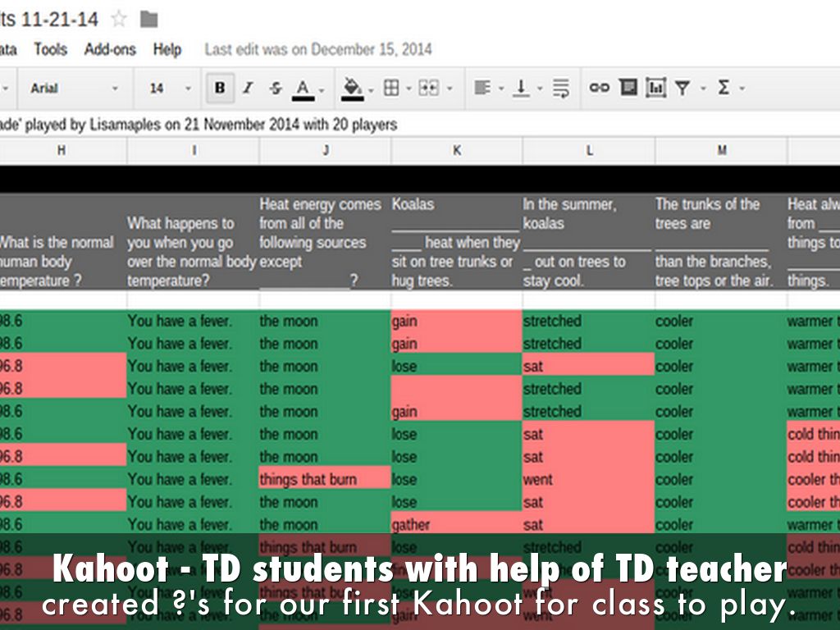Click the insert link icon
The height and width of the screenshot is (630, 840).
tap(600, 88)
